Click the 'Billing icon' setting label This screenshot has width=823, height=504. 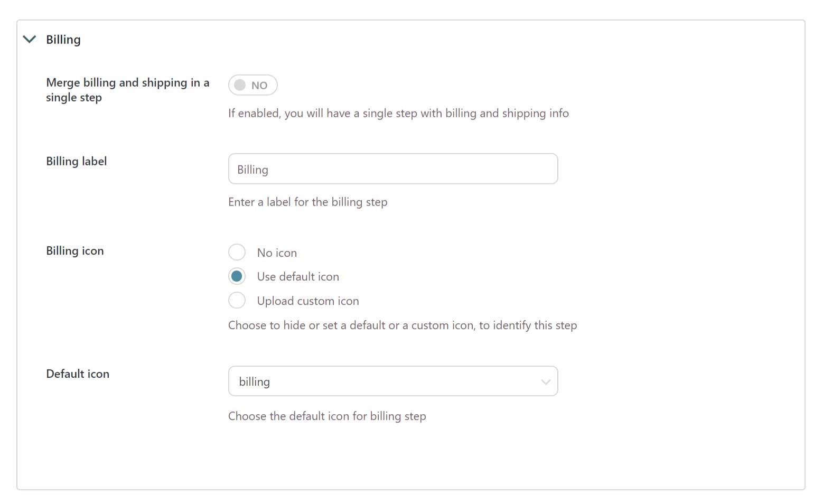tap(75, 251)
